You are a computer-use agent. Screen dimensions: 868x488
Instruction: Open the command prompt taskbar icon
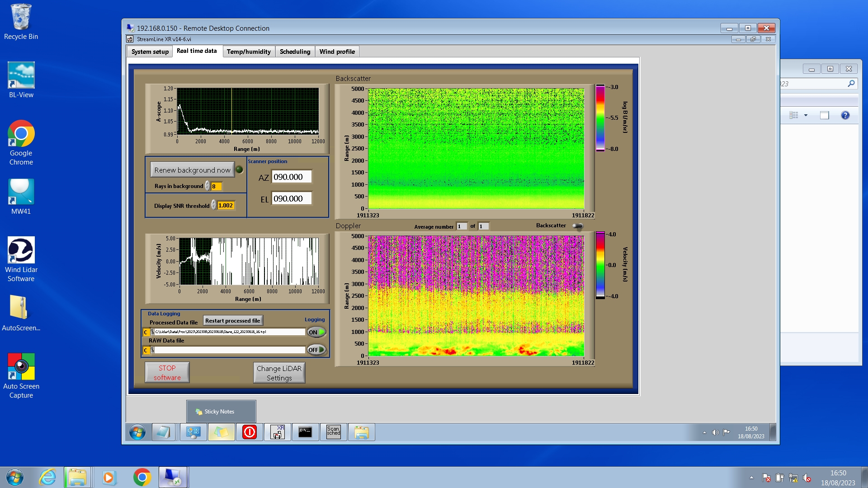pyautogui.click(x=305, y=432)
